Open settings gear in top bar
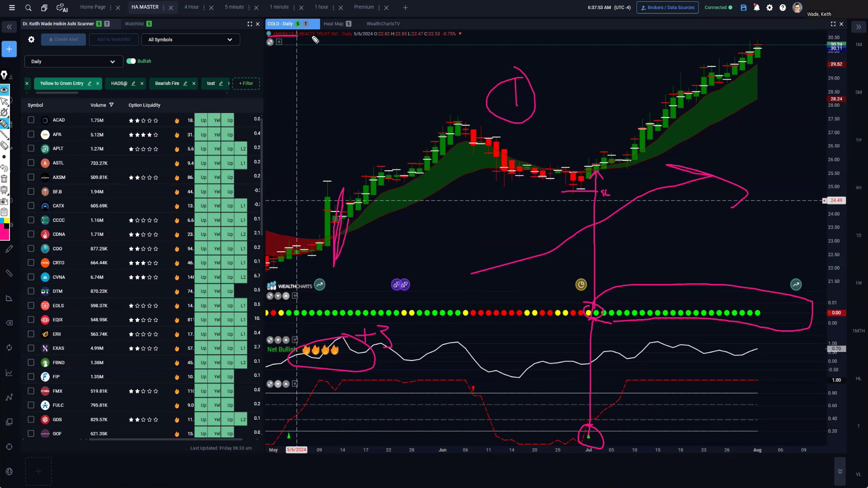Image resolution: width=868 pixels, height=488 pixels. (x=769, y=8)
